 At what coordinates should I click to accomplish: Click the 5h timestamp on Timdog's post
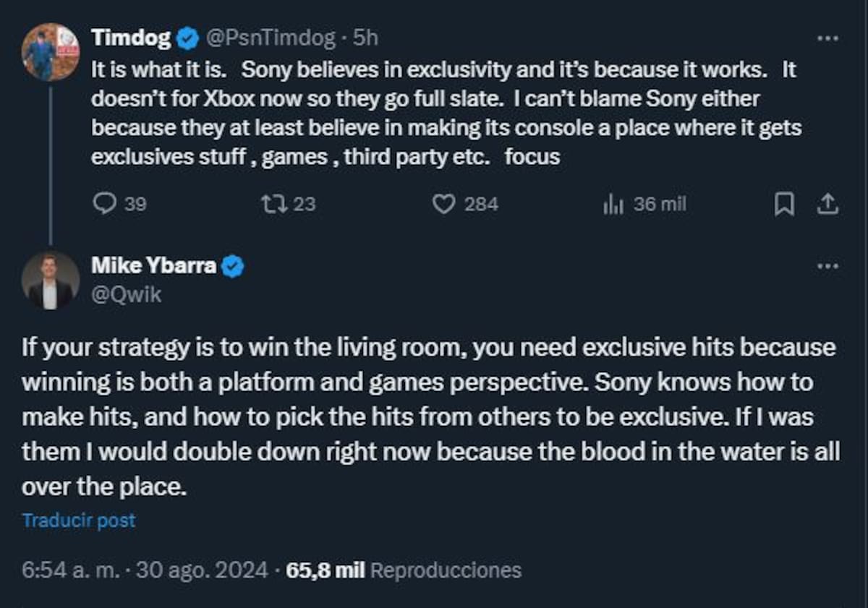coord(365,38)
